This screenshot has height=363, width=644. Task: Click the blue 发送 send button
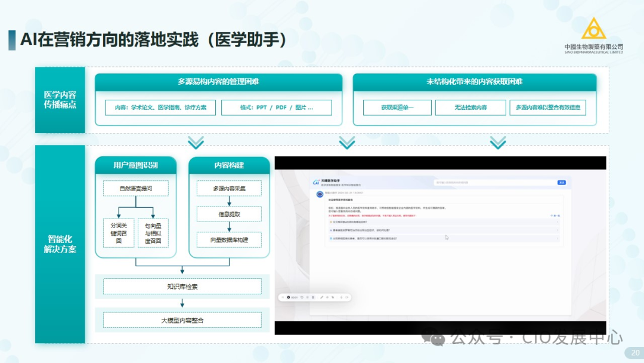(561, 182)
